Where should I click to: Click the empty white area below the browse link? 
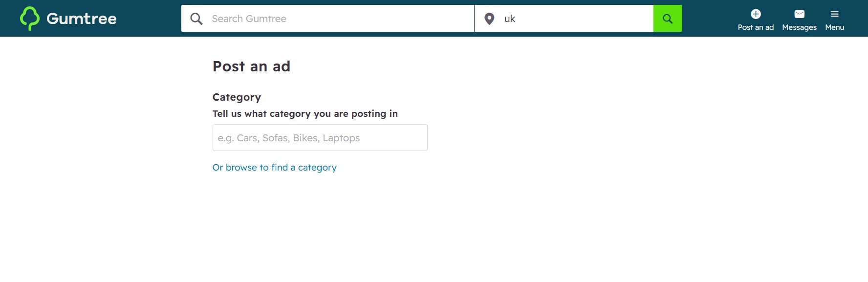coord(434,230)
